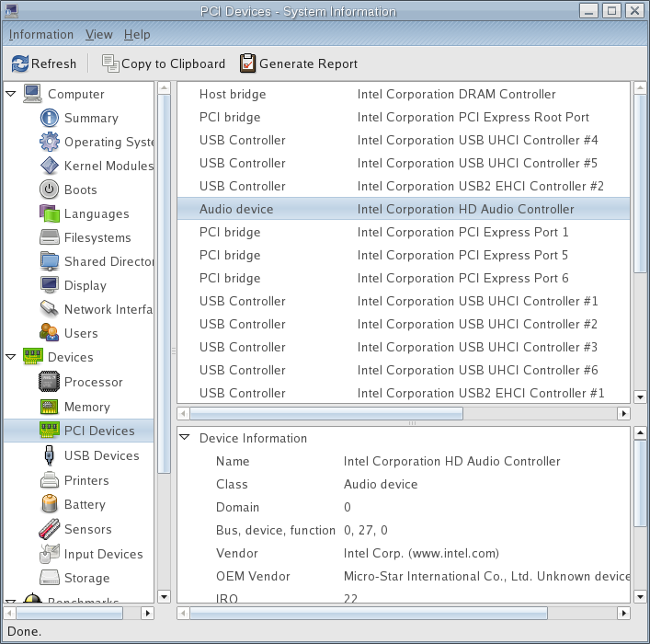Image resolution: width=650 pixels, height=644 pixels.
Task: Select PCI Express Port 5 row
Action: coord(404,255)
